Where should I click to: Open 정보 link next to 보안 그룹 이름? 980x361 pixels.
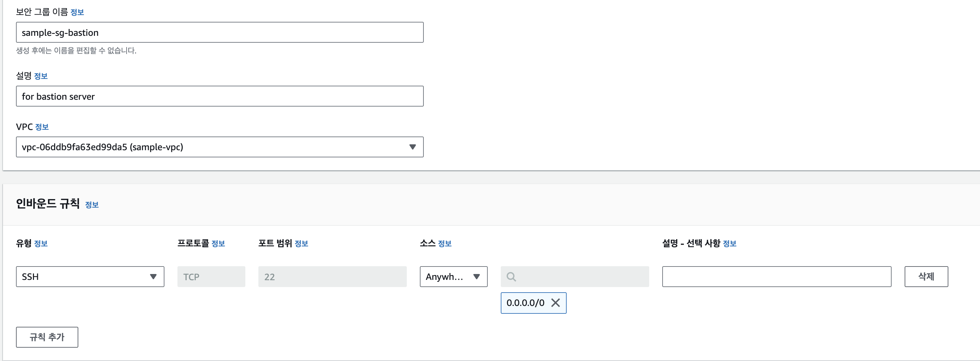(77, 12)
